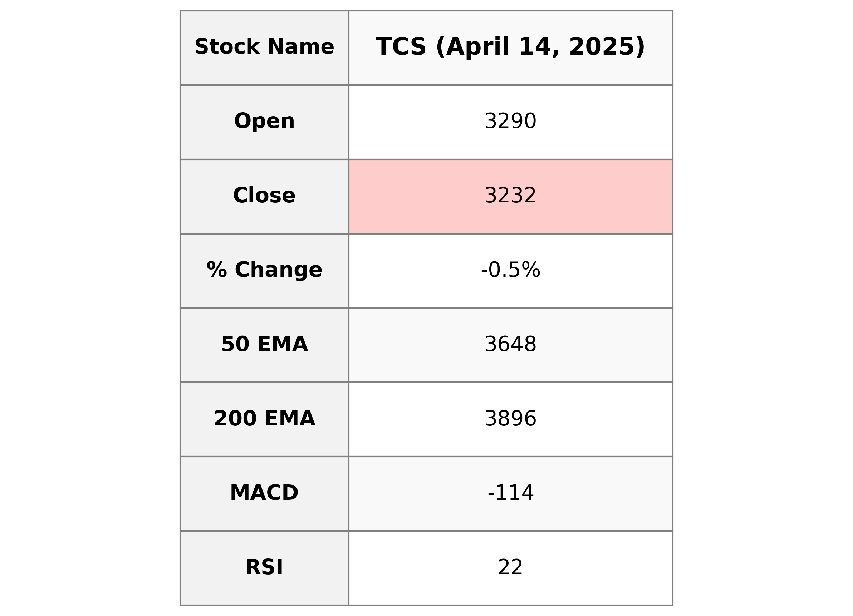853x616 pixels.
Task: Select the Open row label
Action: click(264, 122)
